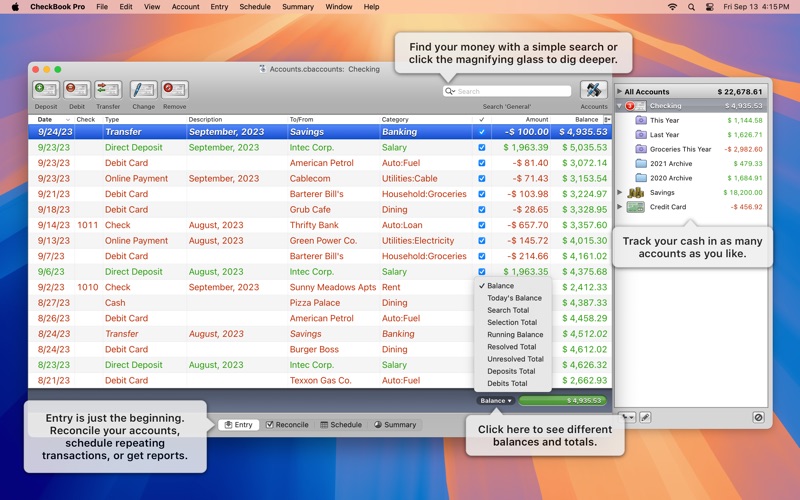Image resolution: width=800 pixels, height=500 pixels.
Task: Click the document icon in the window title
Action: 263,69
